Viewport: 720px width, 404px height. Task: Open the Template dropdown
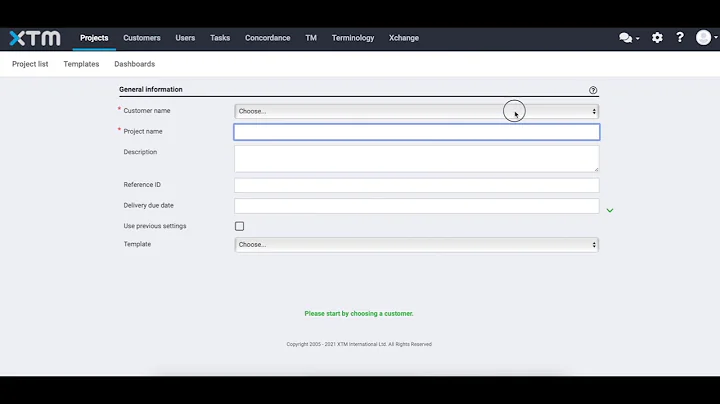click(x=416, y=245)
